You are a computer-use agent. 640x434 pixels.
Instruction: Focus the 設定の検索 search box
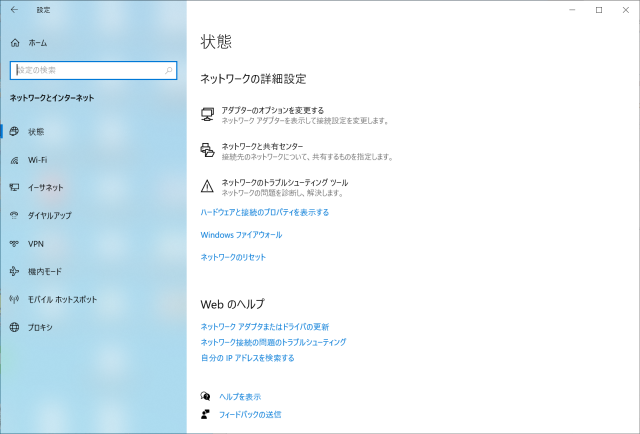tap(93, 70)
